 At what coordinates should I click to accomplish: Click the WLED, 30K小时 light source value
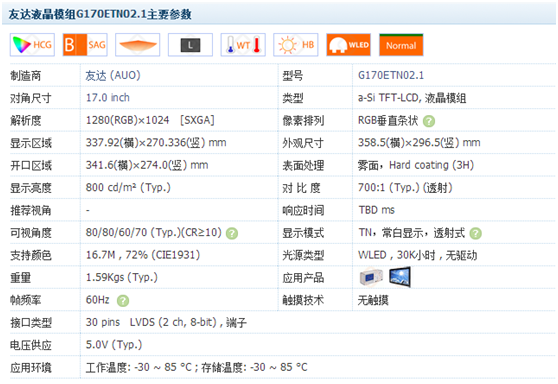(x=417, y=255)
